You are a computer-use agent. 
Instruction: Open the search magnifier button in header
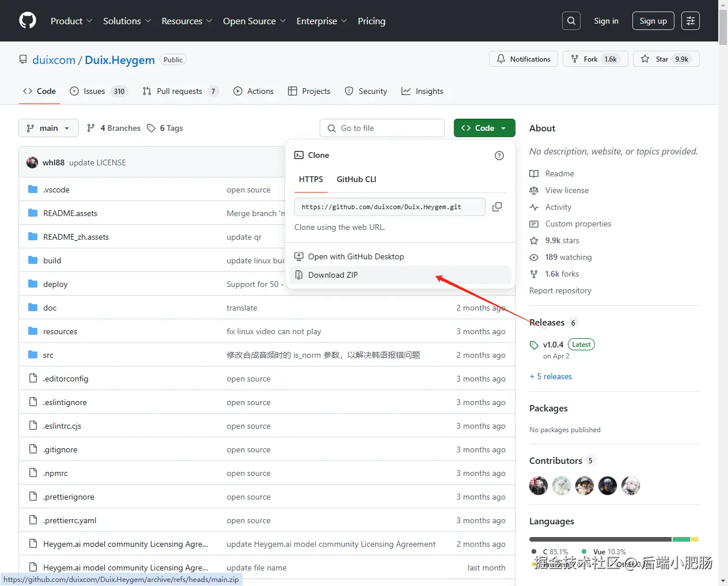pos(571,21)
